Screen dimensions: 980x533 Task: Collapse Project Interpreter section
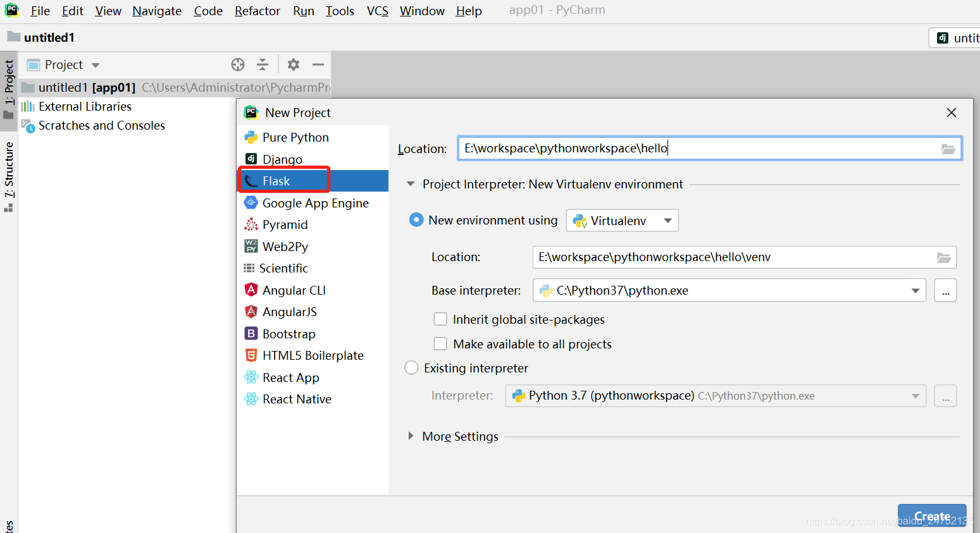click(x=411, y=184)
